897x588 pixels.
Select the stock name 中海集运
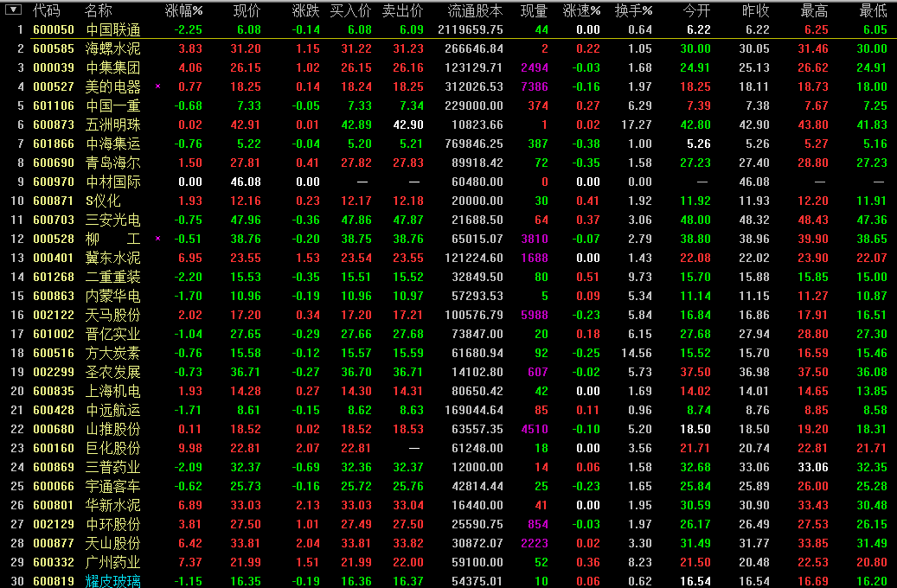(112, 144)
